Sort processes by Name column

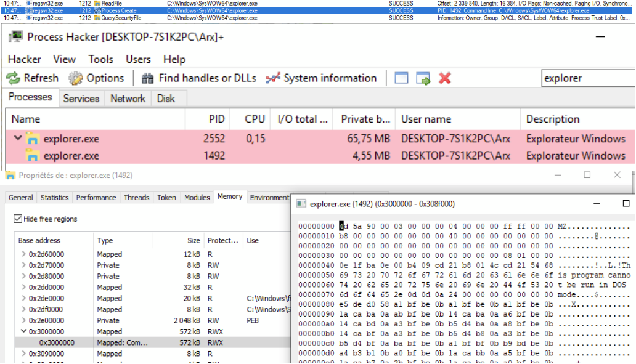[x=96, y=119]
